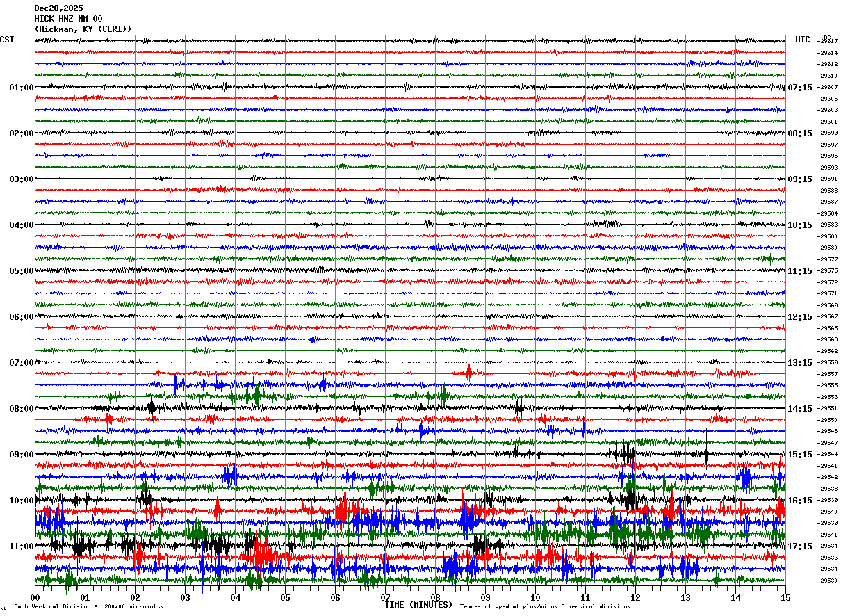Click the 06:00 CST time label

click(22, 317)
